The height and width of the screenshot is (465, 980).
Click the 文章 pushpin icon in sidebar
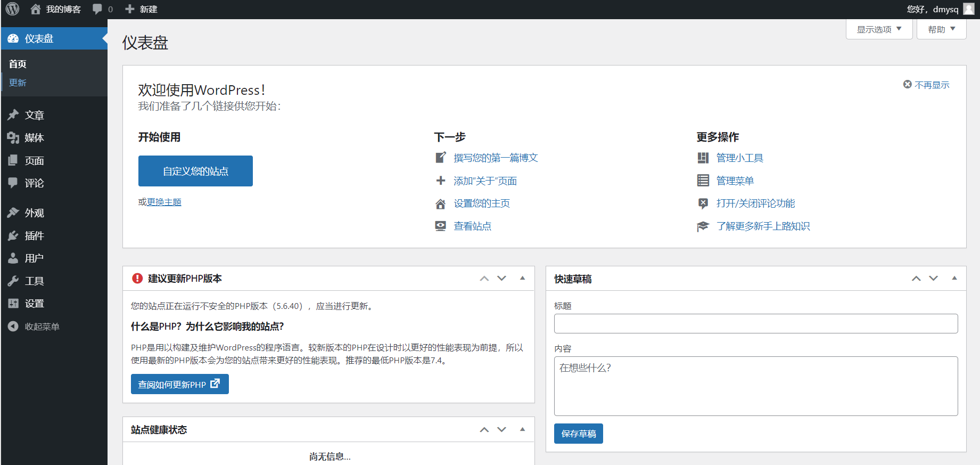pyautogui.click(x=13, y=115)
